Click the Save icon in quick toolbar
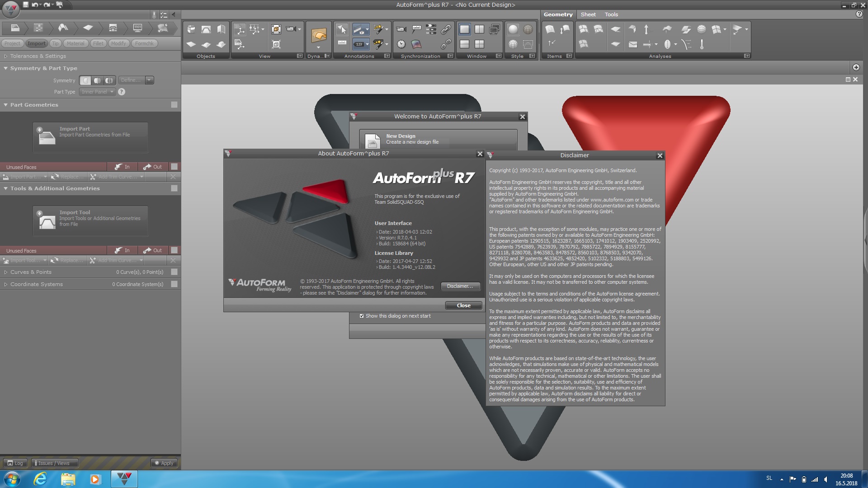 26,5
